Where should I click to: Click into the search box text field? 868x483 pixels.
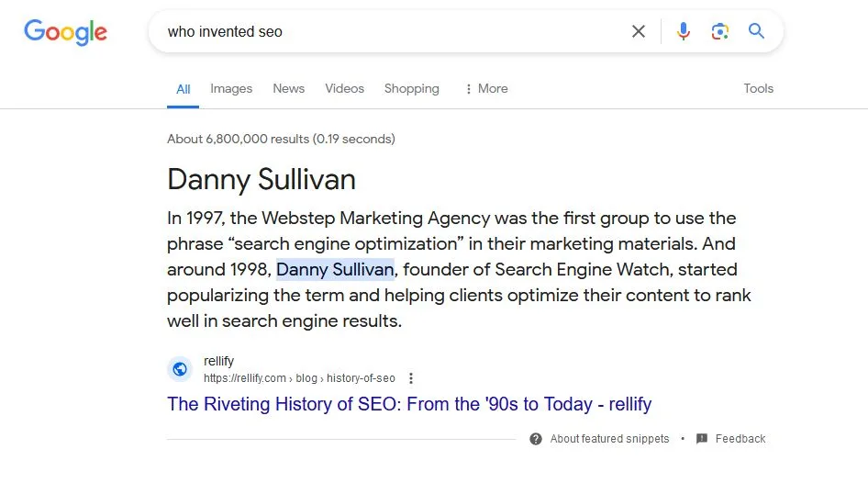coord(385,32)
